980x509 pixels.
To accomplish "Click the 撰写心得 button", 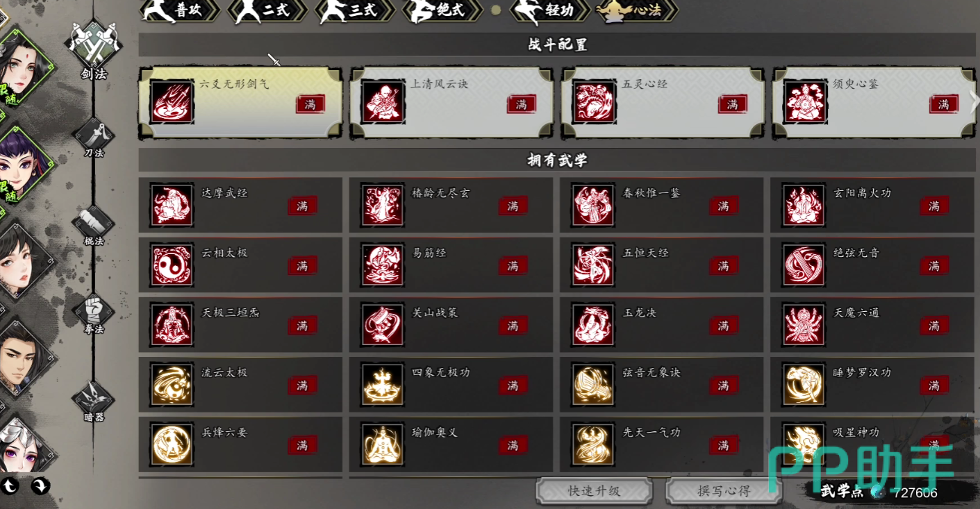I will pos(724,491).
